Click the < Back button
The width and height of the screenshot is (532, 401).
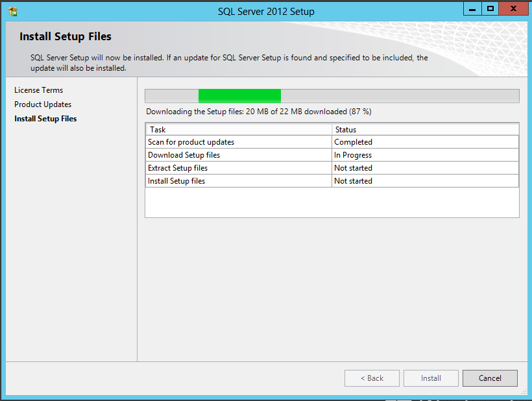372,378
